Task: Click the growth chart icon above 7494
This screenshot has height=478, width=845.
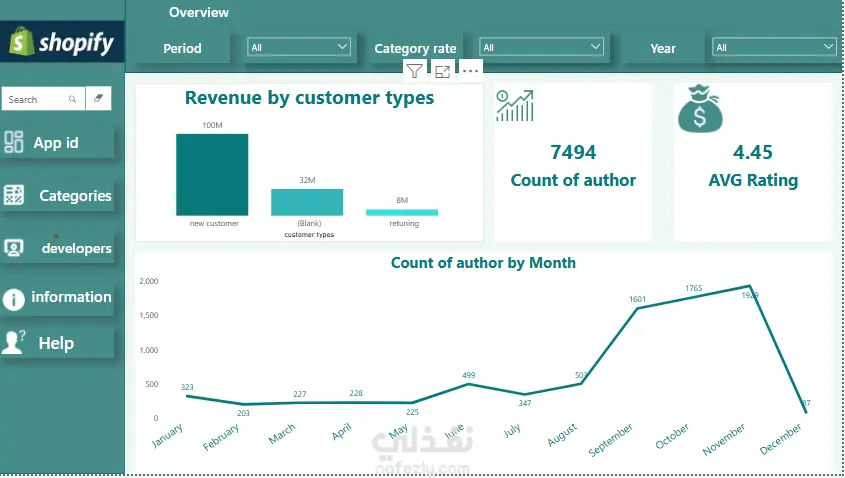Action: pyautogui.click(x=515, y=106)
